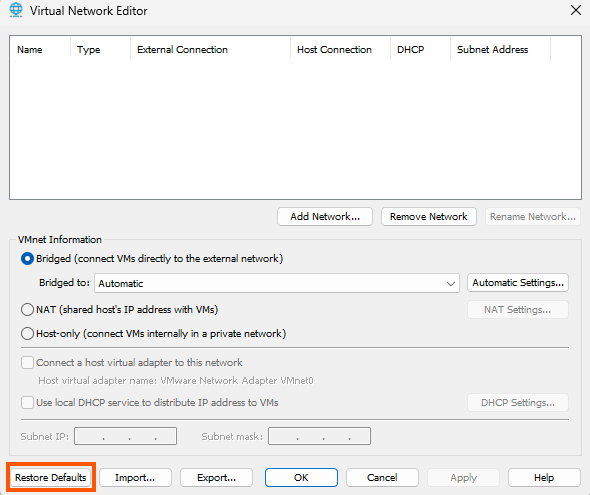Image resolution: width=590 pixels, height=495 pixels.
Task: Click Remove Network button
Action: (429, 217)
